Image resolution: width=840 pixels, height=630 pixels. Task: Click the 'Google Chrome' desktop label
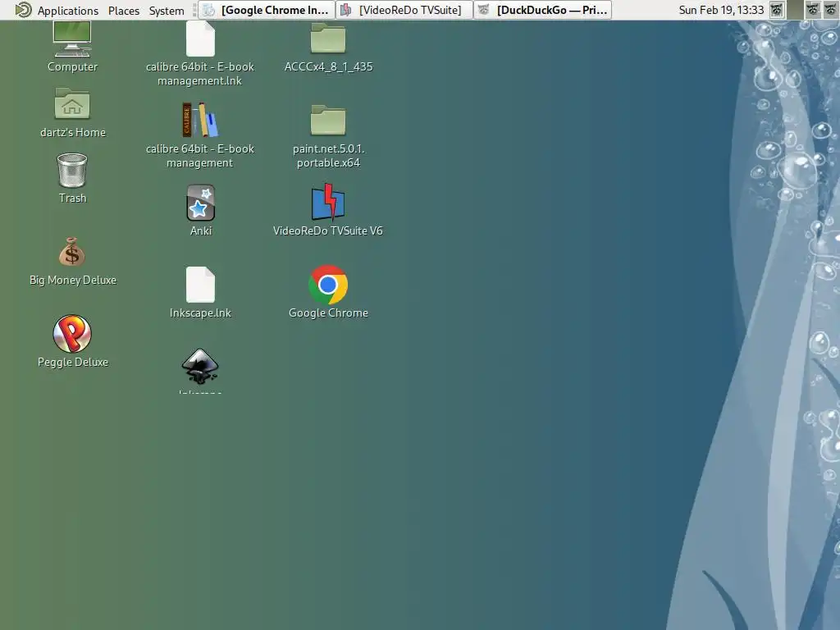(328, 313)
